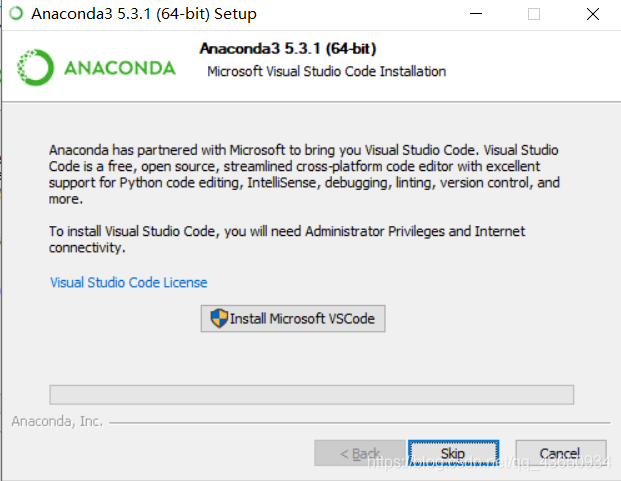Install Microsoft VSCode
Image resolution: width=621 pixels, height=481 pixels.
tap(293, 319)
